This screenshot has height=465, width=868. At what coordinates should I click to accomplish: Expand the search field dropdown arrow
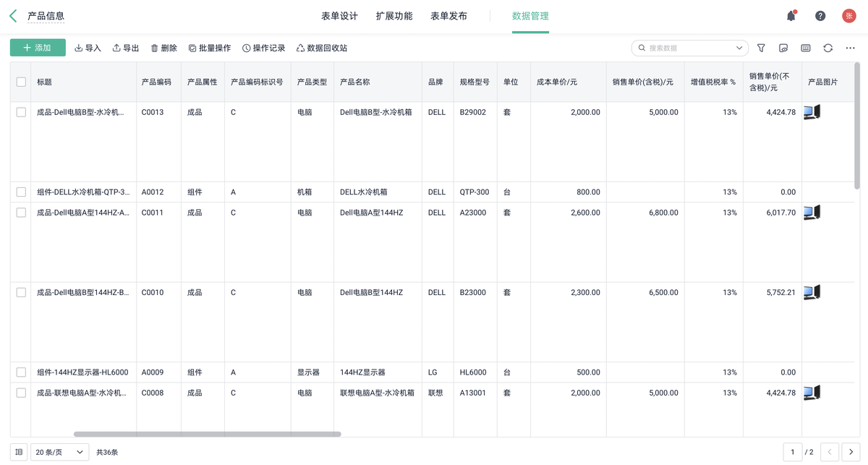739,48
